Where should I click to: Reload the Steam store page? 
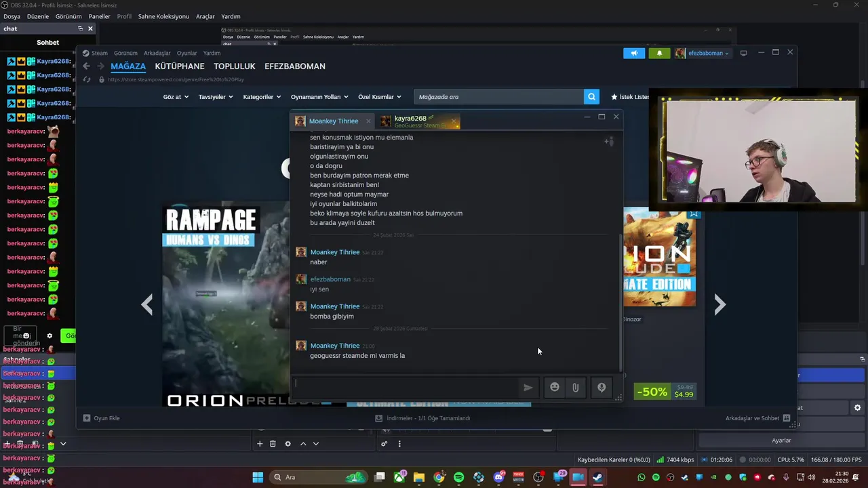(86, 79)
